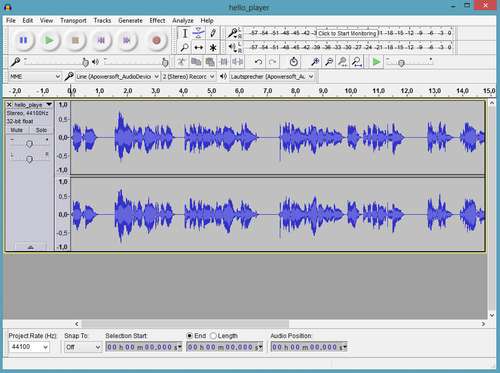Image resolution: width=500 pixels, height=373 pixels.
Task: Click the horizontal scrollbar thumb
Action: [185, 324]
